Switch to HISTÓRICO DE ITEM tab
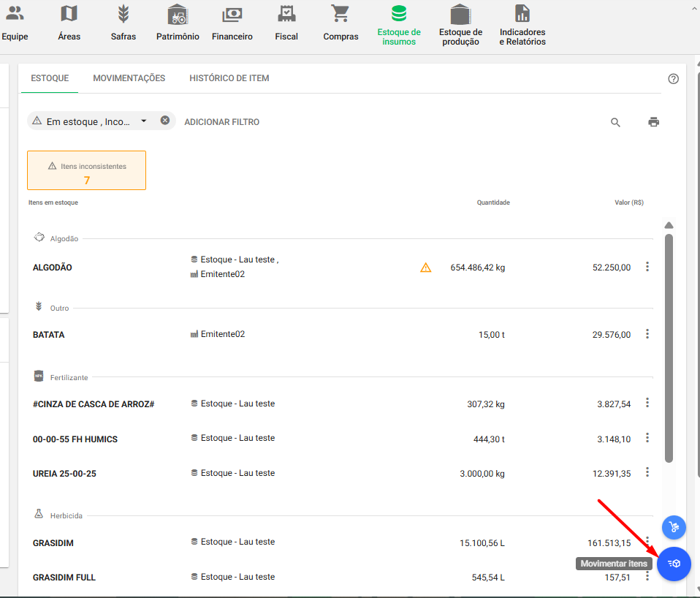 (229, 78)
